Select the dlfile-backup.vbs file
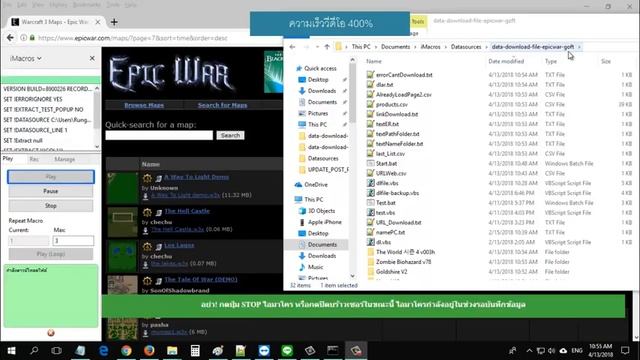This screenshot has width=640, height=360. (x=397, y=193)
